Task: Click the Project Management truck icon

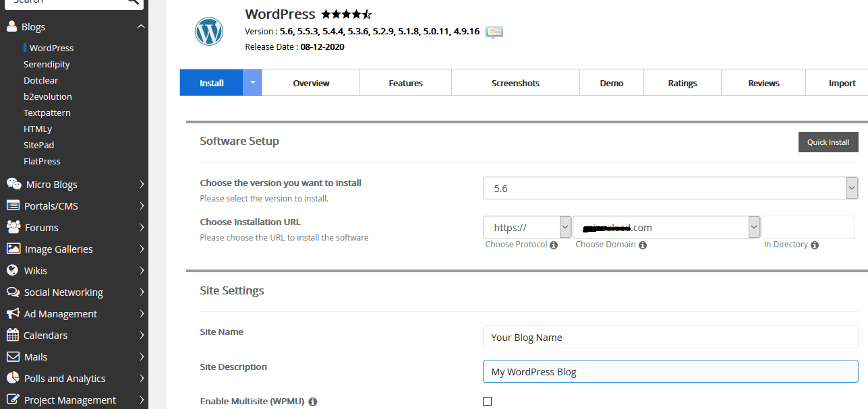Action: [x=13, y=400]
